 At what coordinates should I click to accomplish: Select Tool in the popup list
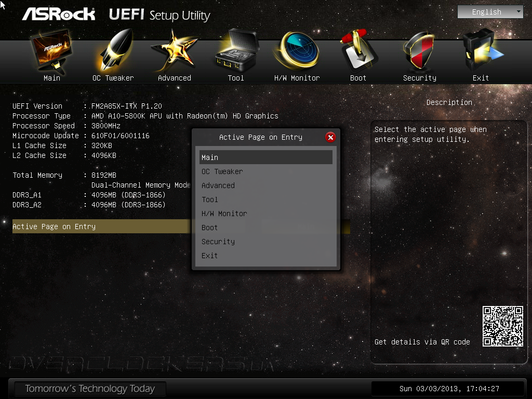click(x=266, y=199)
